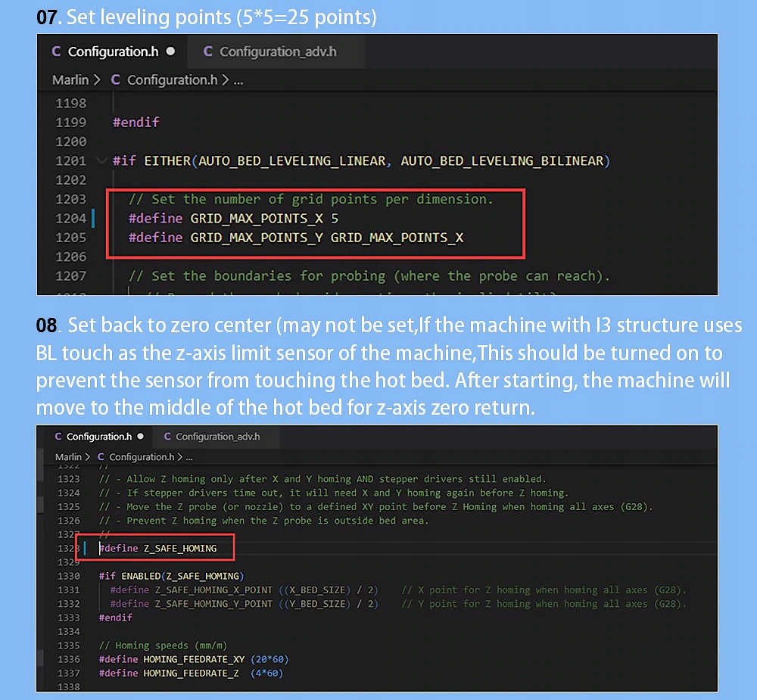
Task: Click the unsaved-changes dot on the step 07 Configuration.h tab
Action: click(170, 51)
